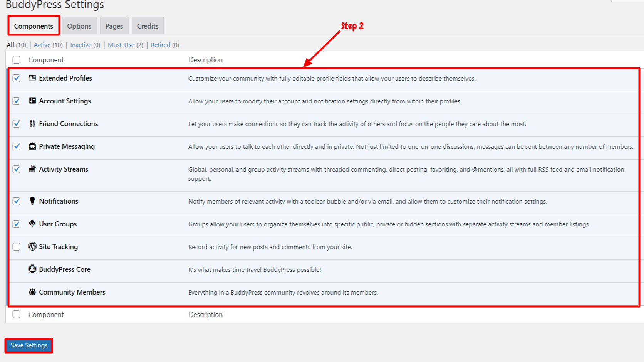Click the User Groups component icon
The image size is (644, 362).
(32, 224)
